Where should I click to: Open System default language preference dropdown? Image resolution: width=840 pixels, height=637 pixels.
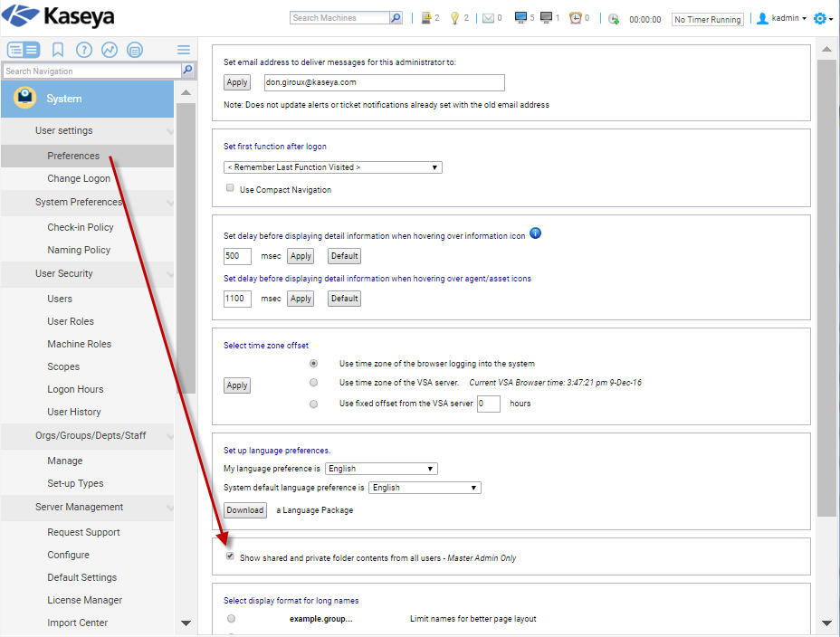pos(425,488)
